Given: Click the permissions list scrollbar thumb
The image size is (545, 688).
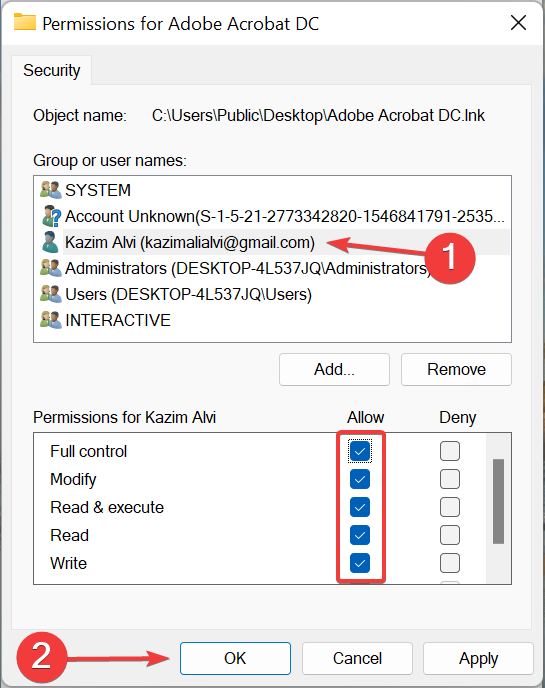Looking at the screenshot, I should coord(498,502).
